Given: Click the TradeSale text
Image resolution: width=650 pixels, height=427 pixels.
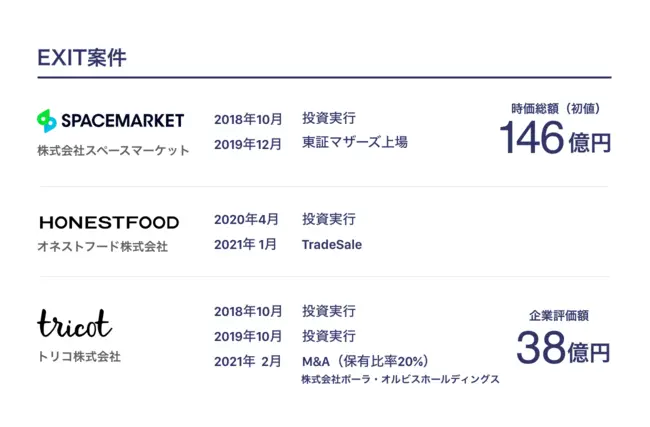Looking at the screenshot, I should 332,245.
